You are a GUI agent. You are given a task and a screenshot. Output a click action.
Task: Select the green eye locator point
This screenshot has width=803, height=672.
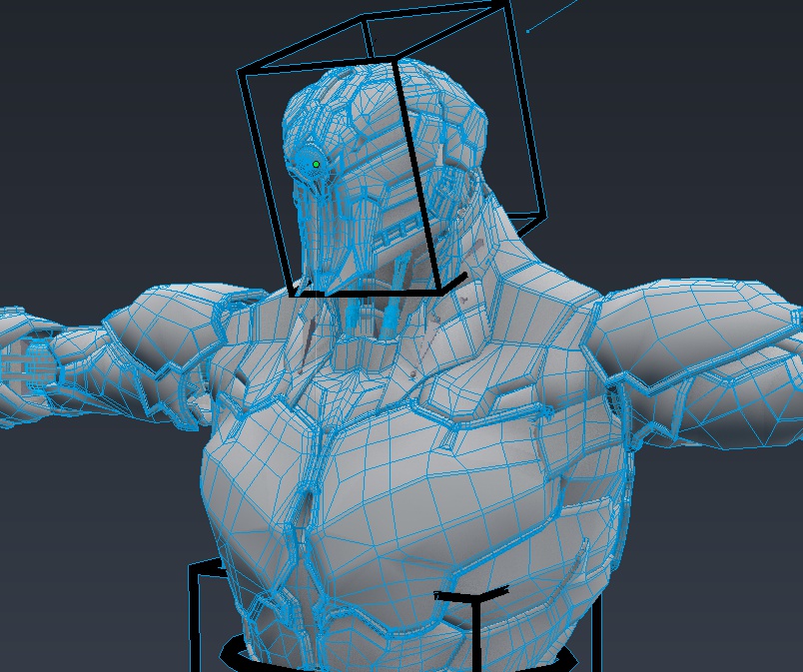pos(316,165)
